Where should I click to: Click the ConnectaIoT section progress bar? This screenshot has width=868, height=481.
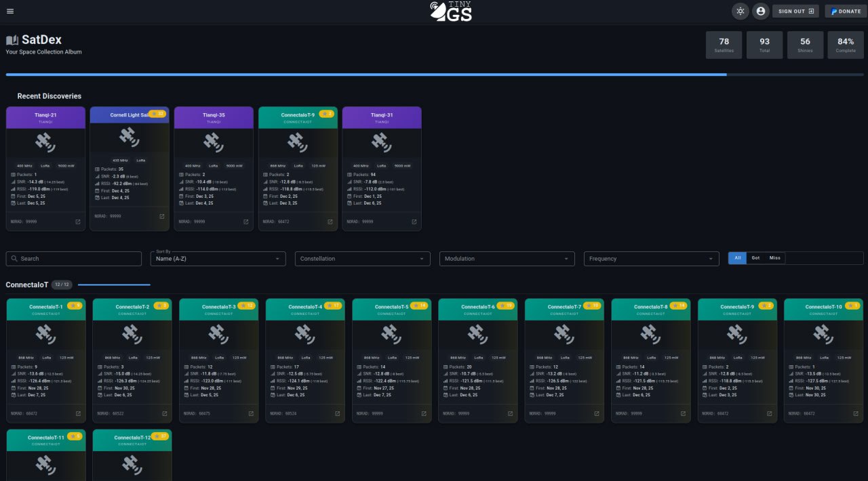tap(114, 285)
